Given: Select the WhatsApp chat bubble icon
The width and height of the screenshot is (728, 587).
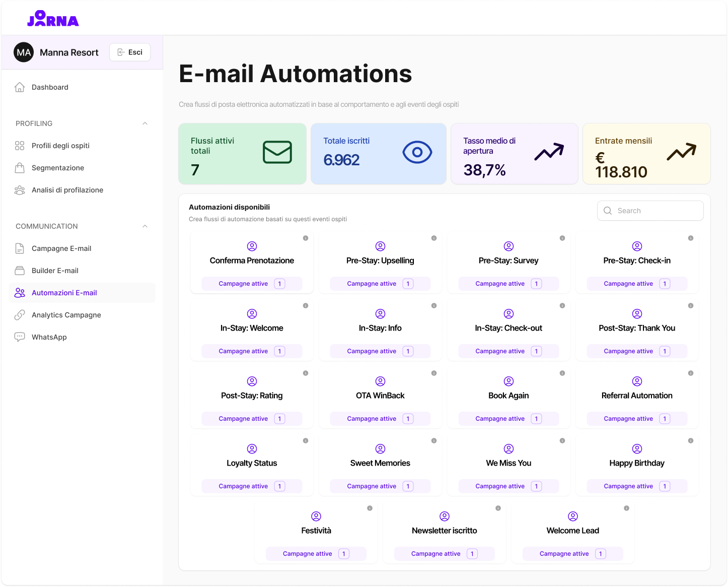Looking at the screenshot, I should pos(20,337).
